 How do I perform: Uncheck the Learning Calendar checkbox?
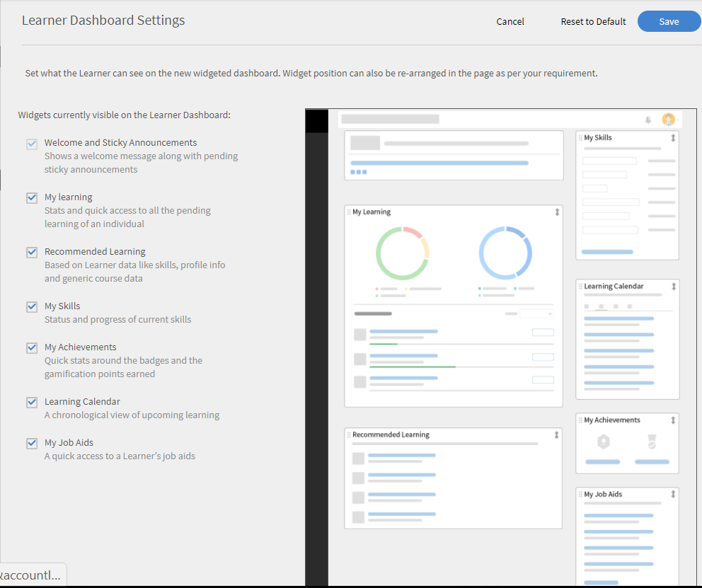(x=32, y=403)
